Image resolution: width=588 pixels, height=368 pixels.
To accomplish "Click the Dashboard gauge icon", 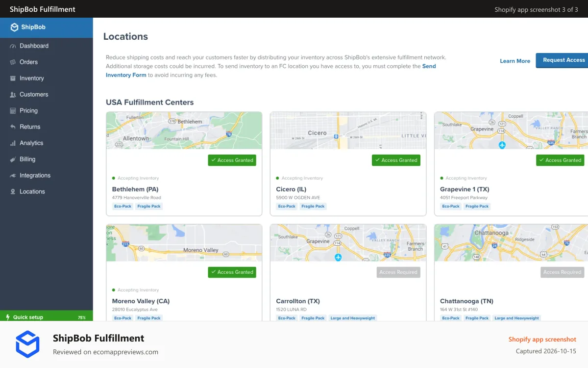I will coord(13,46).
